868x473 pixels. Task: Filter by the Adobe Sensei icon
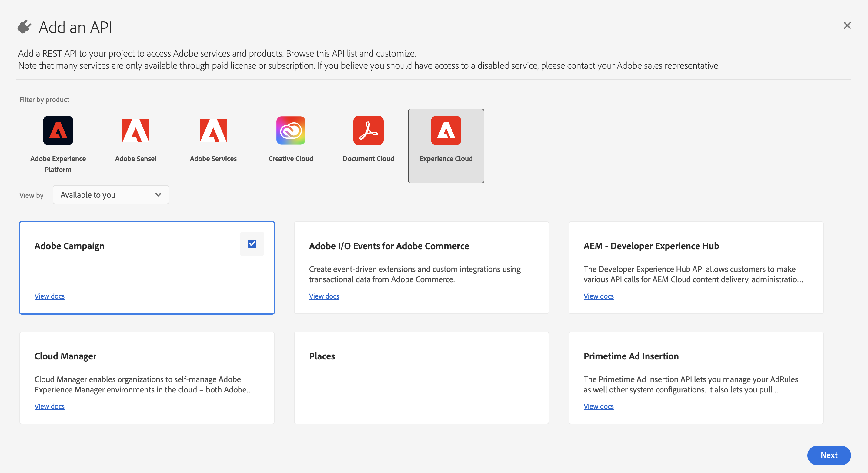[135, 131]
